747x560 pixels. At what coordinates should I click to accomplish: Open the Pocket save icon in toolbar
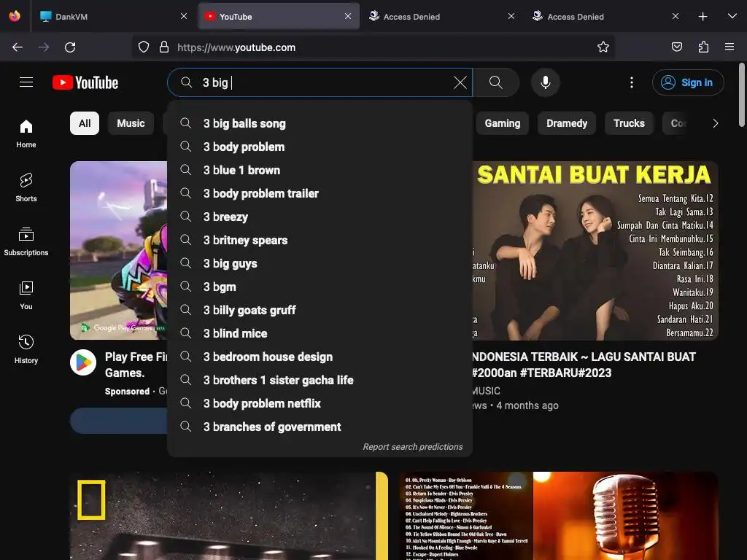coord(676,47)
